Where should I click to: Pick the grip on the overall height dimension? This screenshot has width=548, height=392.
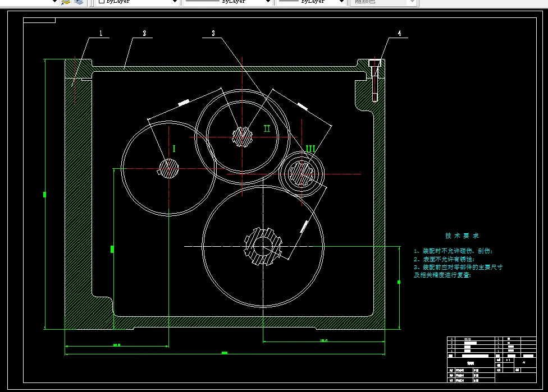pos(44,195)
